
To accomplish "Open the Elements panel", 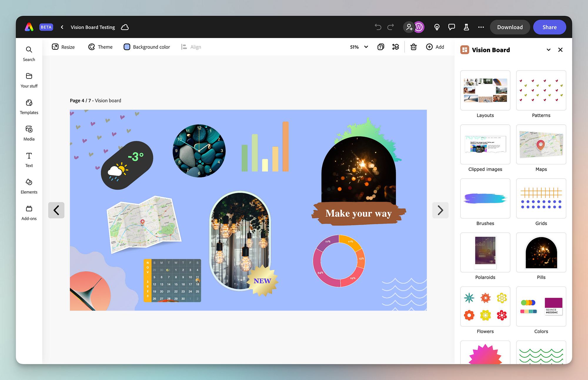I will 29,186.
